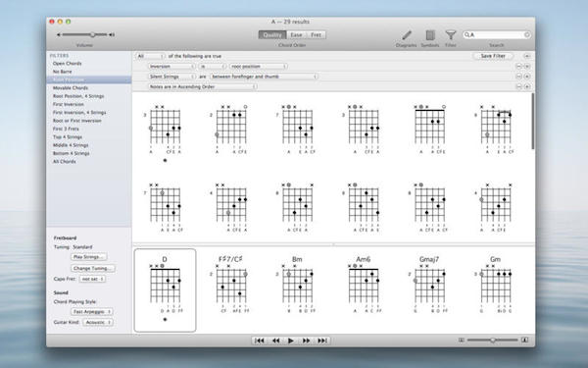Viewport: 588px width, 368px height.
Task: Select the Bottom 4 Strings filter
Action: 72,154
